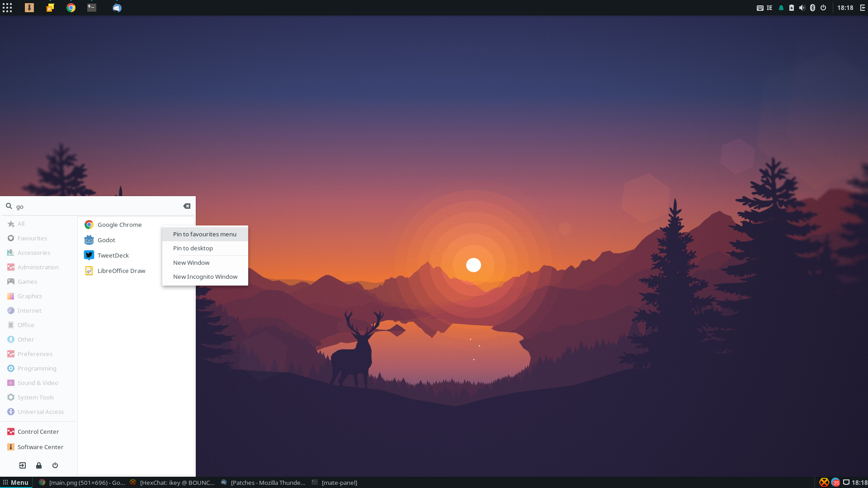
Task: Switch to main.png Chrome window in taskbar
Action: click(82, 483)
